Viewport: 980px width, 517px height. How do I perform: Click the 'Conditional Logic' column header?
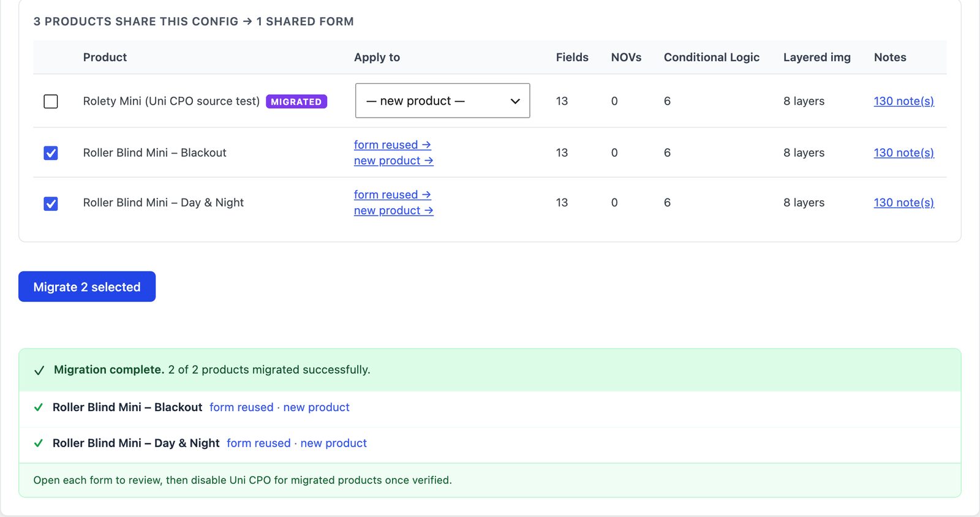point(712,57)
